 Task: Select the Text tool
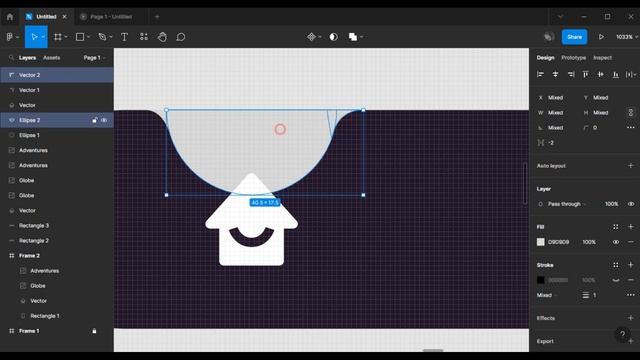click(124, 37)
